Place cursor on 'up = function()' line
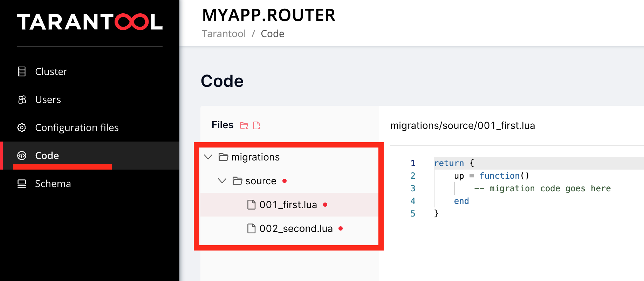This screenshot has height=281, width=644. click(x=492, y=176)
